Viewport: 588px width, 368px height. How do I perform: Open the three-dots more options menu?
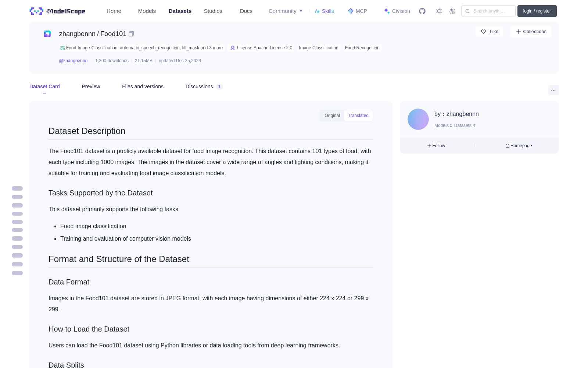point(553,90)
